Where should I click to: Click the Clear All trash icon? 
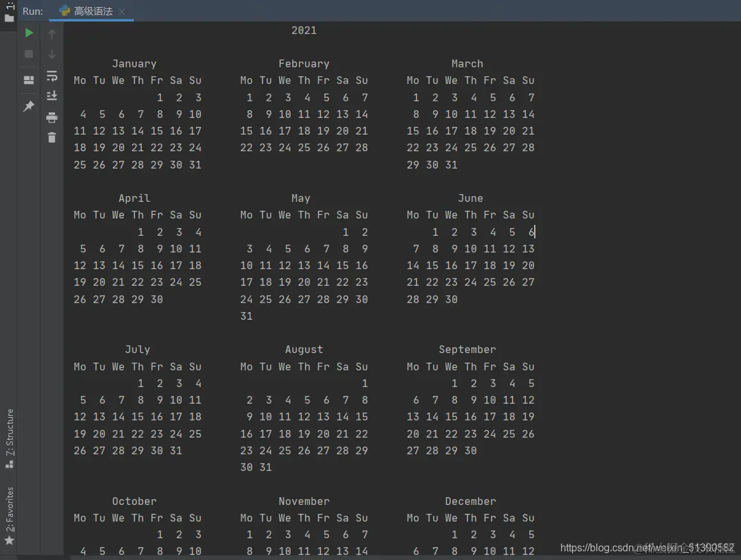coord(52,138)
